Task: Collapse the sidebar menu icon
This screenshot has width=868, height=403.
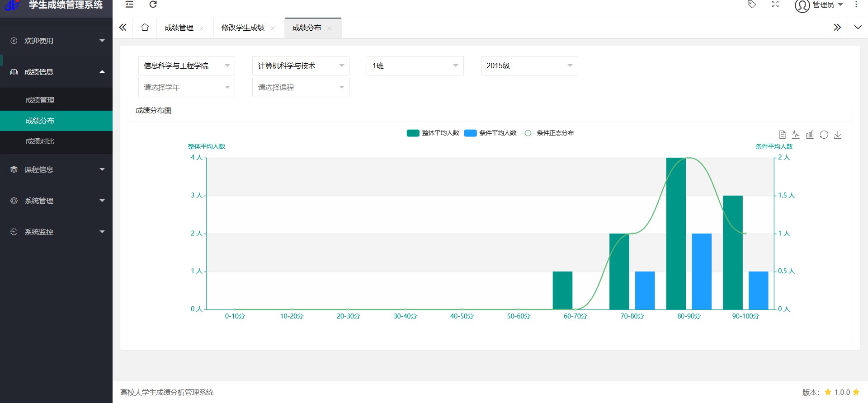Action: (129, 5)
